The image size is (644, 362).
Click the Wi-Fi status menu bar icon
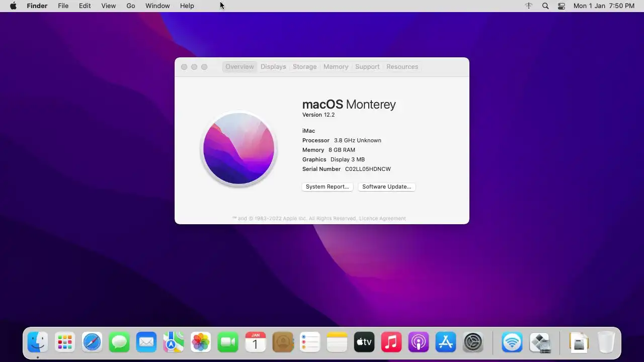529,6
